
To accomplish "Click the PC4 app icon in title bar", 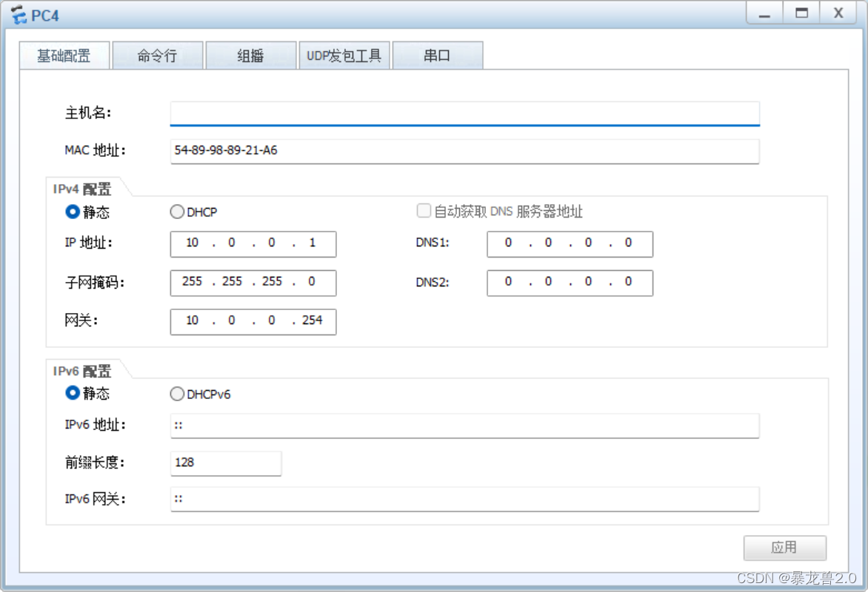I will coord(19,15).
